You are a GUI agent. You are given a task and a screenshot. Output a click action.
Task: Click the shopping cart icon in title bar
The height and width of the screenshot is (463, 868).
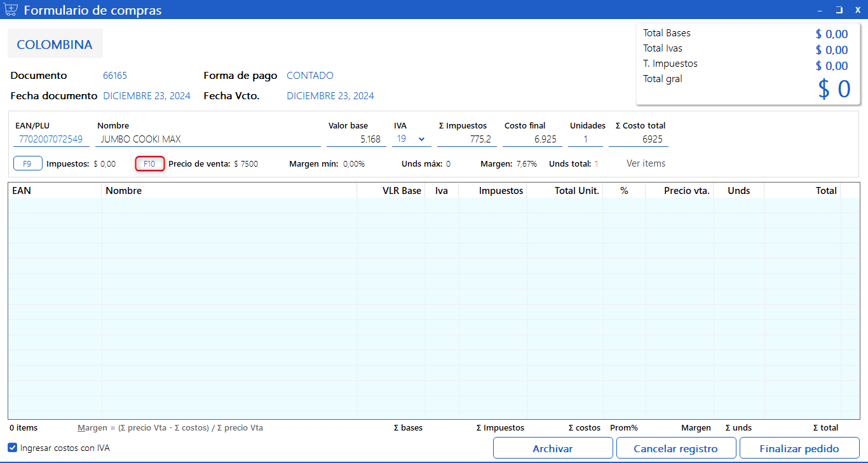(11, 10)
